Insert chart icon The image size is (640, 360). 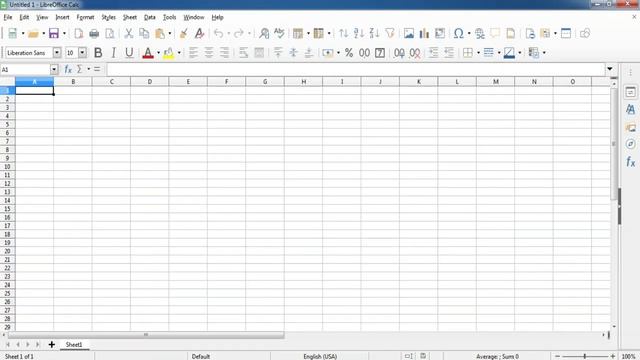pos(424,33)
